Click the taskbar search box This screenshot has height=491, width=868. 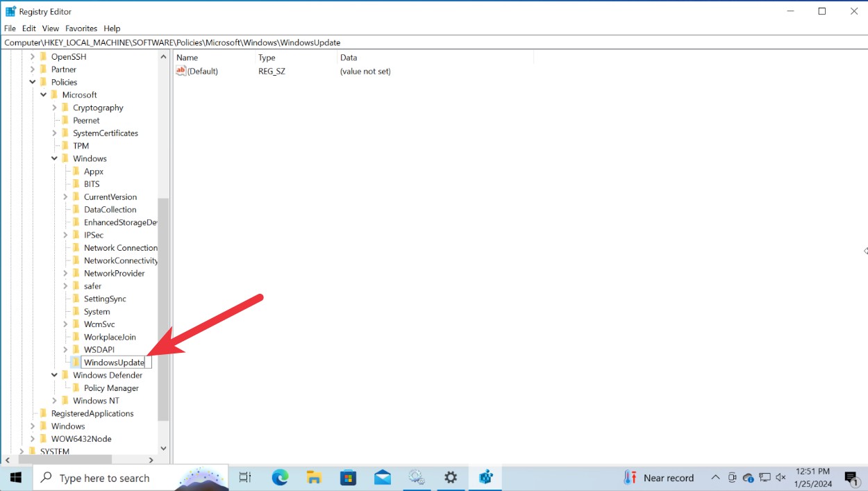pos(125,478)
